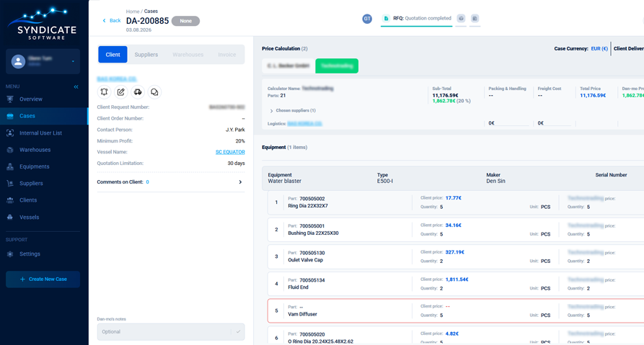
Task: Click the case number DA-200885
Action: click(x=147, y=21)
